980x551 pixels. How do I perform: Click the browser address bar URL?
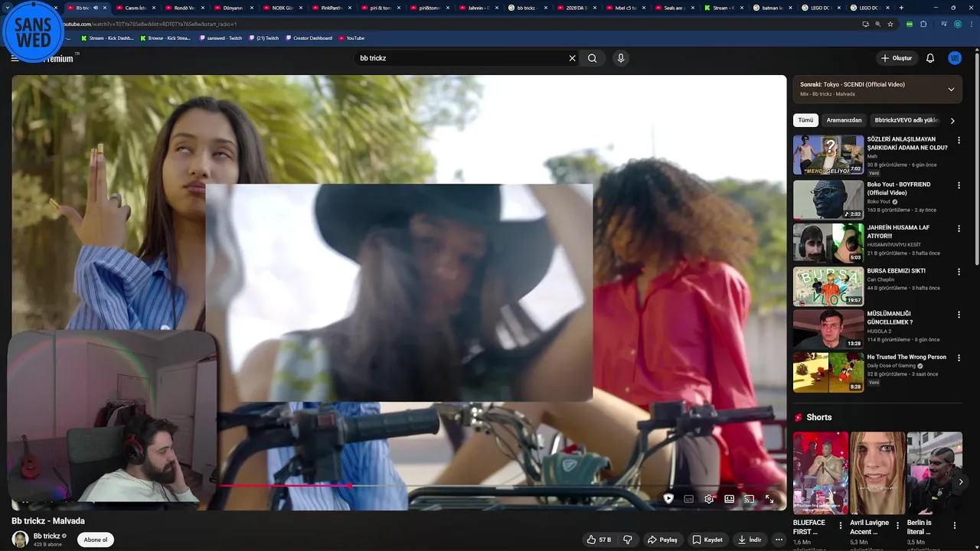[x=149, y=24]
